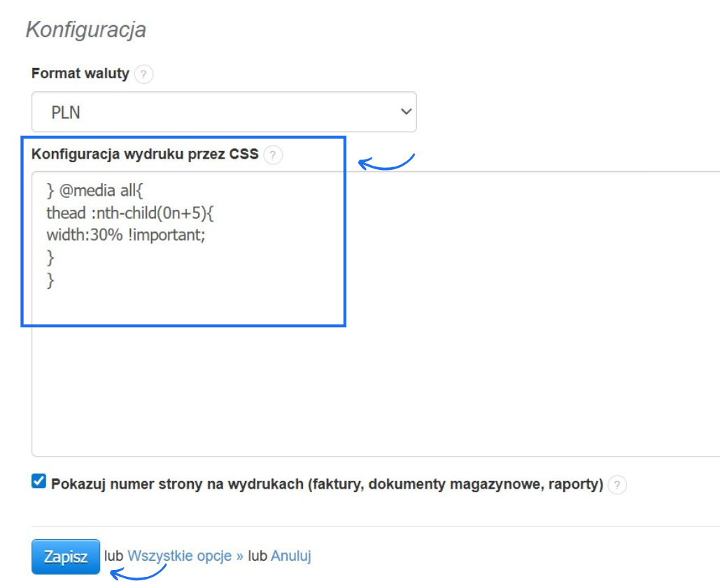Click the Zapisz button to save settings
Image resolution: width=720 pixels, height=588 pixels.
[x=65, y=557]
